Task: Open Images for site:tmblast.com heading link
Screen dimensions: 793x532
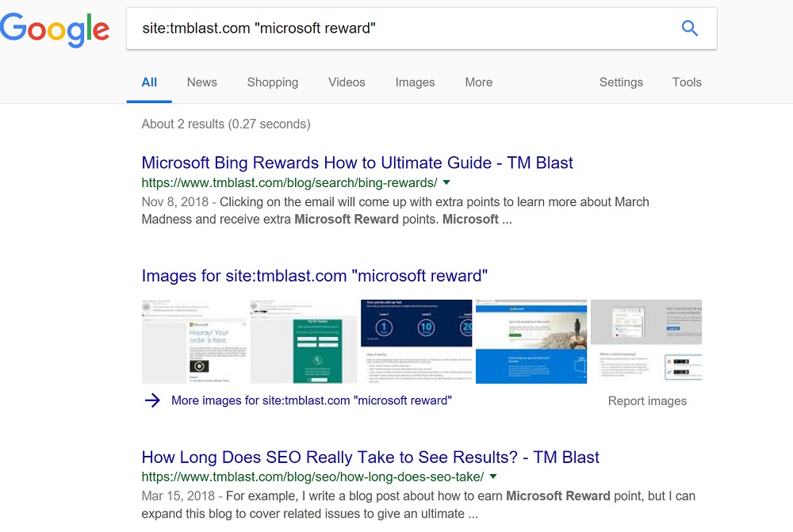Action: coord(315,276)
